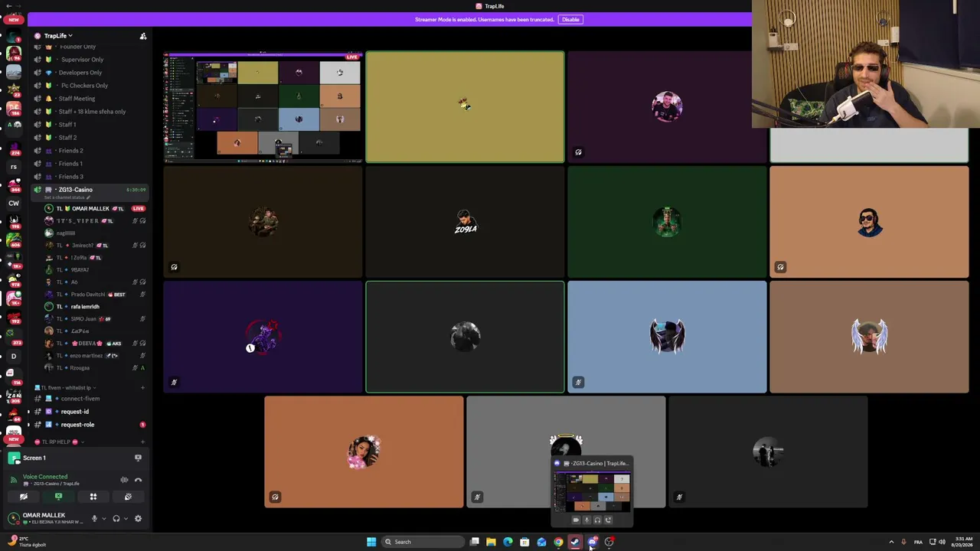This screenshot has width=980, height=551.
Task: Disconnect call from the taskbar preview toolbar
Action: 609,520
